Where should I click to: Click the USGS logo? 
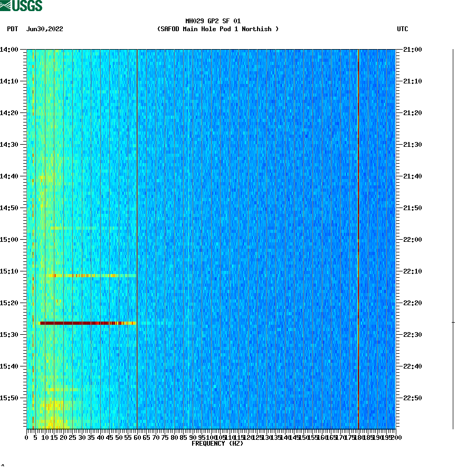click(x=21, y=6)
